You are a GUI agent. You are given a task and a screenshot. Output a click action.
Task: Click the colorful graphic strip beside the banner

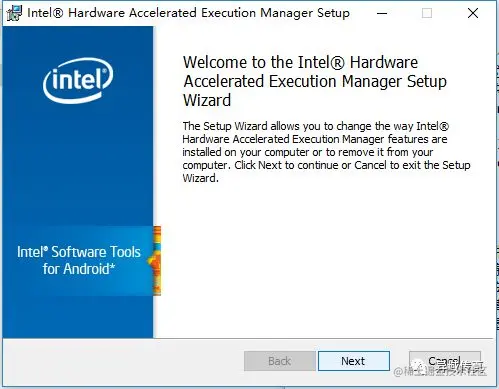(x=155, y=260)
